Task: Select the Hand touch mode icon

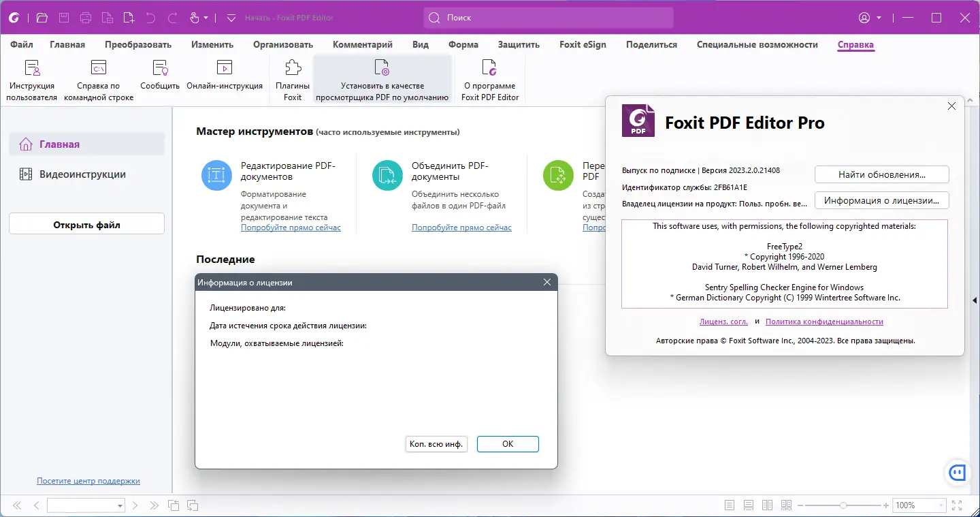Action: coord(195,18)
